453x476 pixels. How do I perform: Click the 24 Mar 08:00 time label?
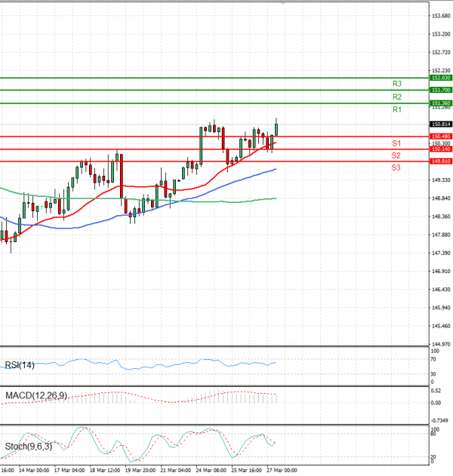[x=211, y=470]
